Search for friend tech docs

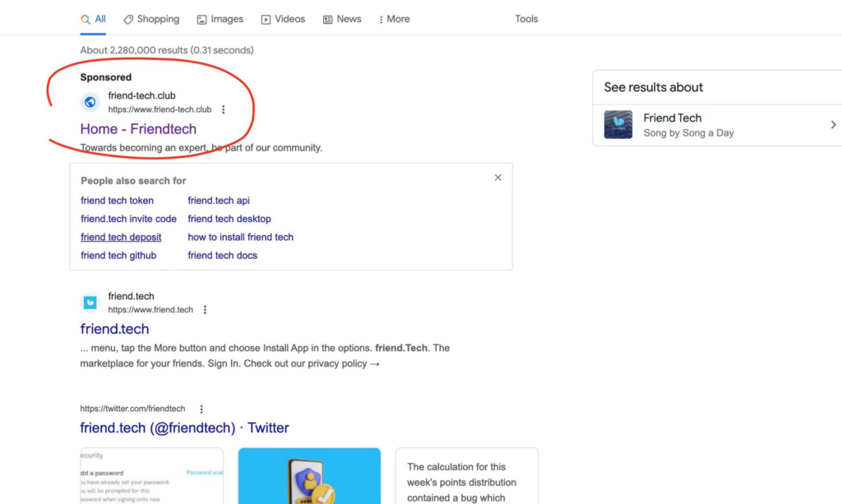tap(222, 256)
